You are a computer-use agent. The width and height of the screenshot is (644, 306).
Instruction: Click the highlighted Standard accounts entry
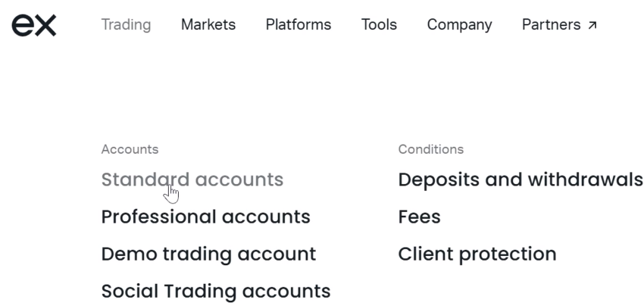192,180
